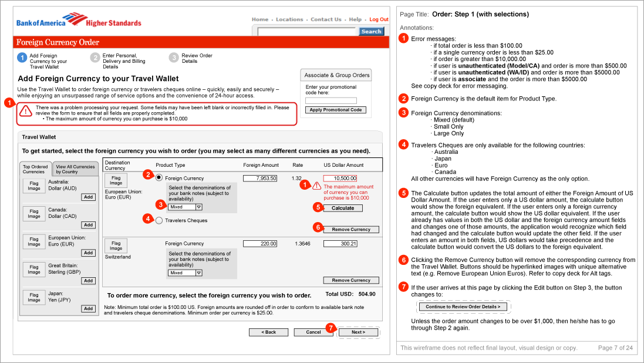Focus the US Dollar Amount field showing 10,500.00
This screenshot has height=363, width=644.
tap(340, 179)
